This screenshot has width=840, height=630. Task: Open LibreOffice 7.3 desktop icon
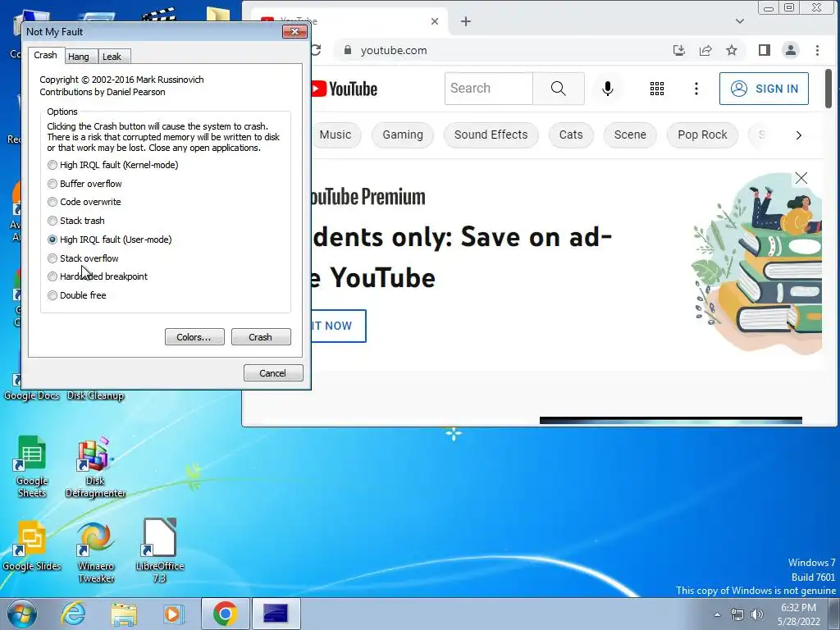click(x=160, y=551)
